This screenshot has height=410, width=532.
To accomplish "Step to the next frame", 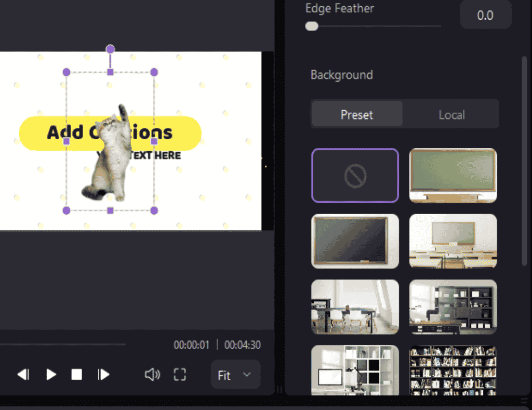I will (x=104, y=374).
